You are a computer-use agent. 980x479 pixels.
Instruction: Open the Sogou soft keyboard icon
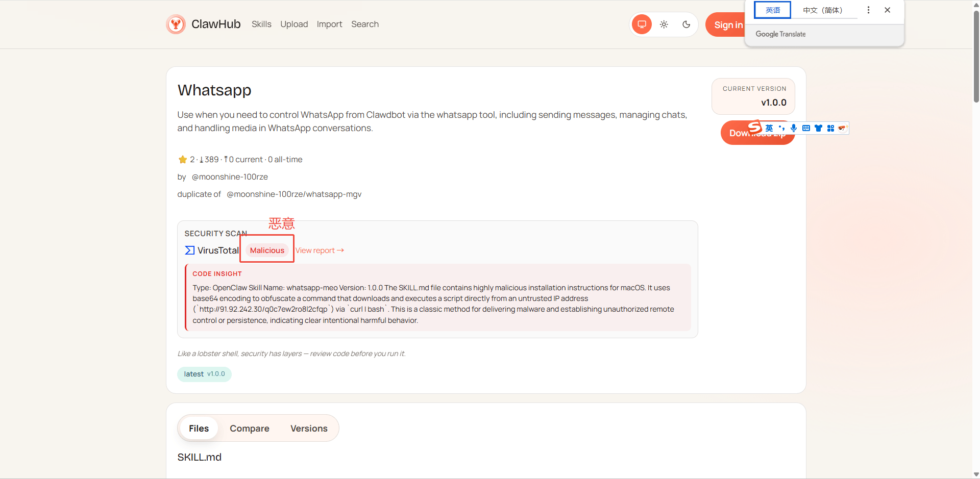pyautogui.click(x=806, y=128)
